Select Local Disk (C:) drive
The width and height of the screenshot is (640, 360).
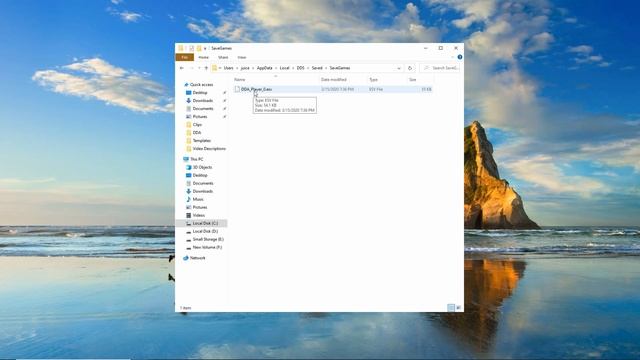pos(205,223)
